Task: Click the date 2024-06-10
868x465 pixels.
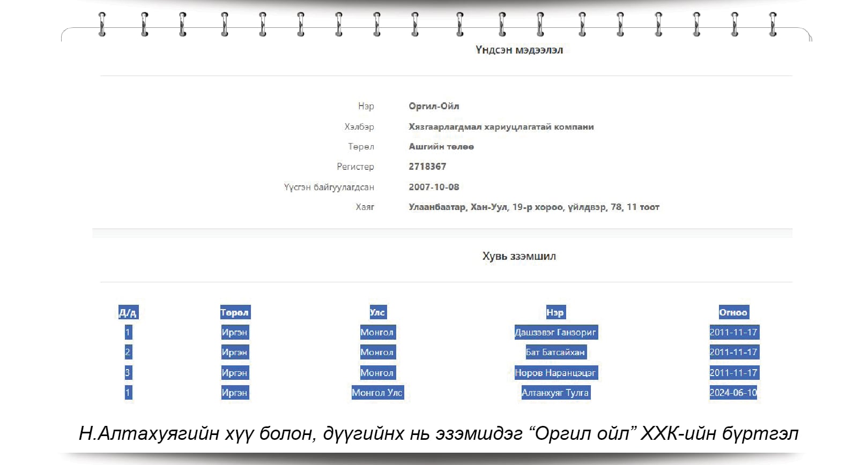Action: [x=733, y=393]
